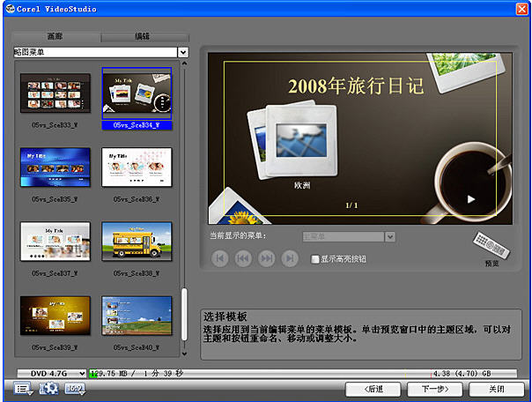Click the 16:9 aspect ratio icon
532x402 pixels.
[x=75, y=389]
